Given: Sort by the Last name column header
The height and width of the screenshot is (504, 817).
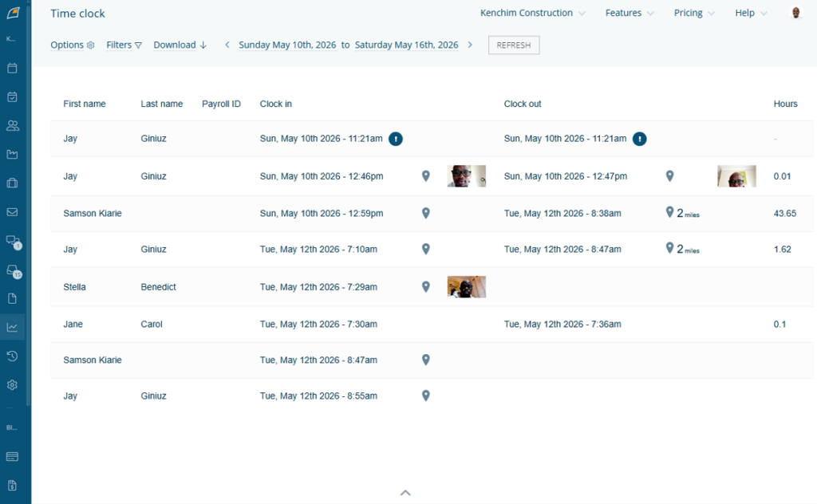Looking at the screenshot, I should 161,104.
